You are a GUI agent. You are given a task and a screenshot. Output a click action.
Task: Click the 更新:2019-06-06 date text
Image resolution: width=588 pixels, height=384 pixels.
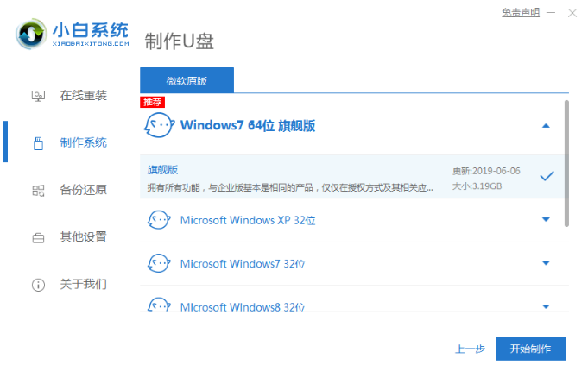(486, 171)
